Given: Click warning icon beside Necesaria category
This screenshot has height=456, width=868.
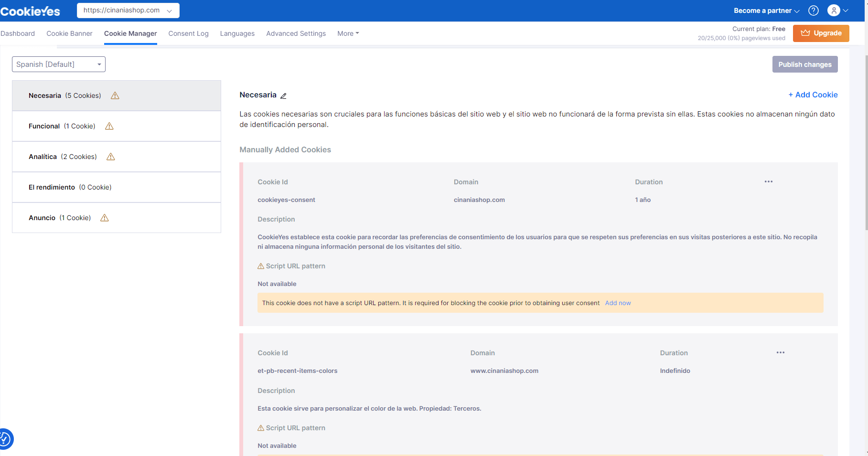Looking at the screenshot, I should tap(115, 95).
